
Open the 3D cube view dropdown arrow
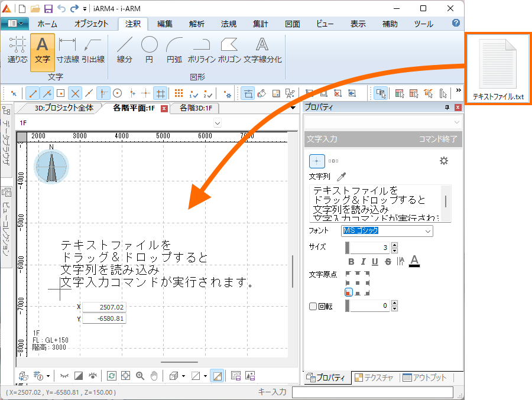[184, 376]
